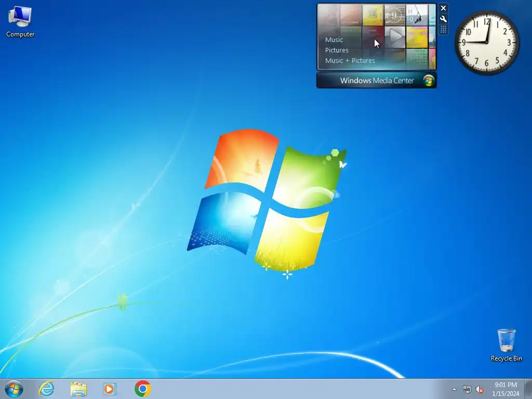Image resolution: width=532 pixels, height=399 pixels.
Task: Click the green Media Center logo orb
Action: tap(429, 81)
